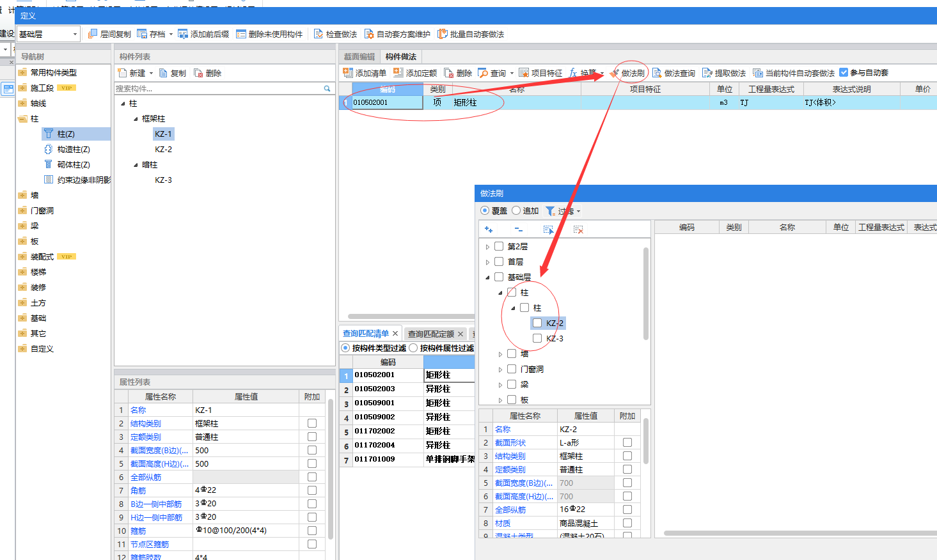Click the 添加定额 icon
The image size is (937, 560).
tap(398, 73)
